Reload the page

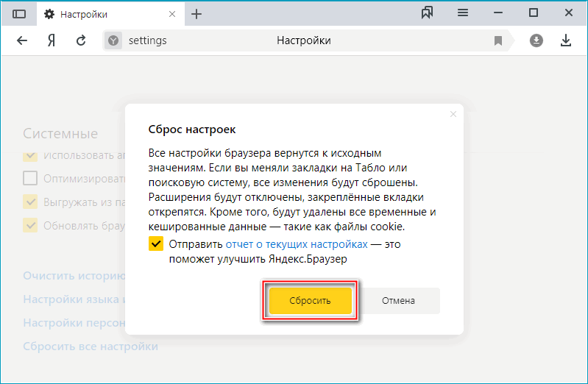point(81,40)
